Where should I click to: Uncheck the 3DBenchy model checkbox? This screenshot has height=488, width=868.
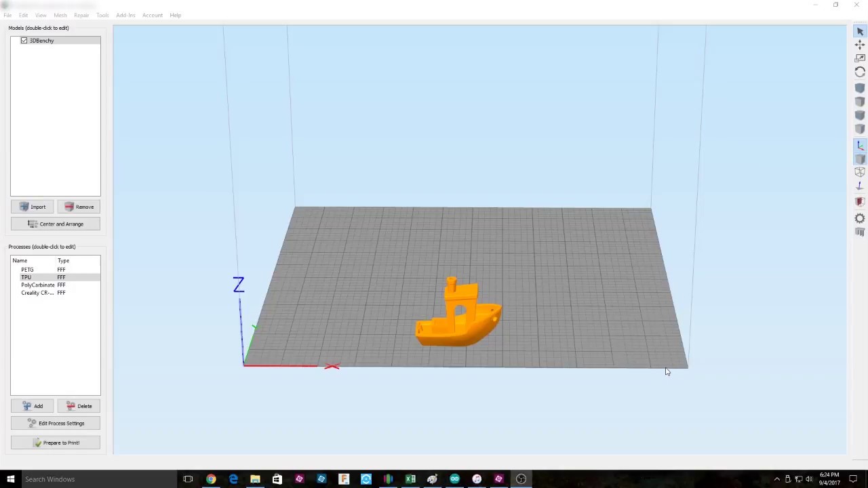(x=24, y=41)
